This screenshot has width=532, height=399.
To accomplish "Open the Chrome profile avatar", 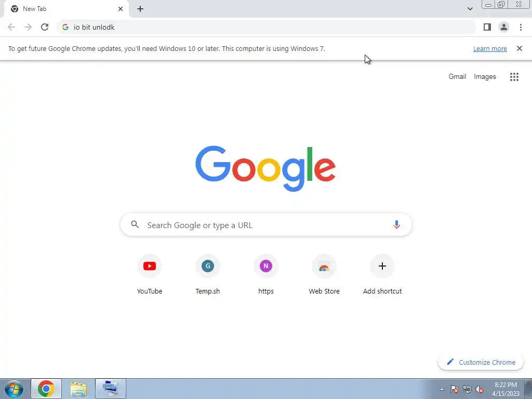I will coord(504,27).
